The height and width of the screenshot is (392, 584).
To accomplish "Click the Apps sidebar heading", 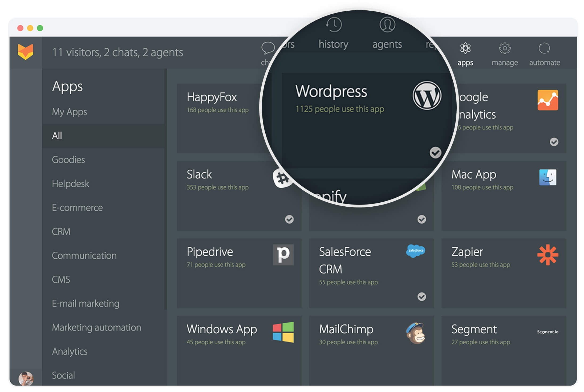I will 67,87.
